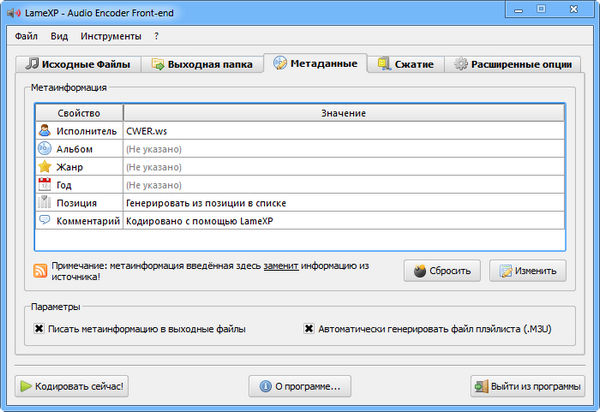Select Альбом value (Не указано)

pos(344,149)
